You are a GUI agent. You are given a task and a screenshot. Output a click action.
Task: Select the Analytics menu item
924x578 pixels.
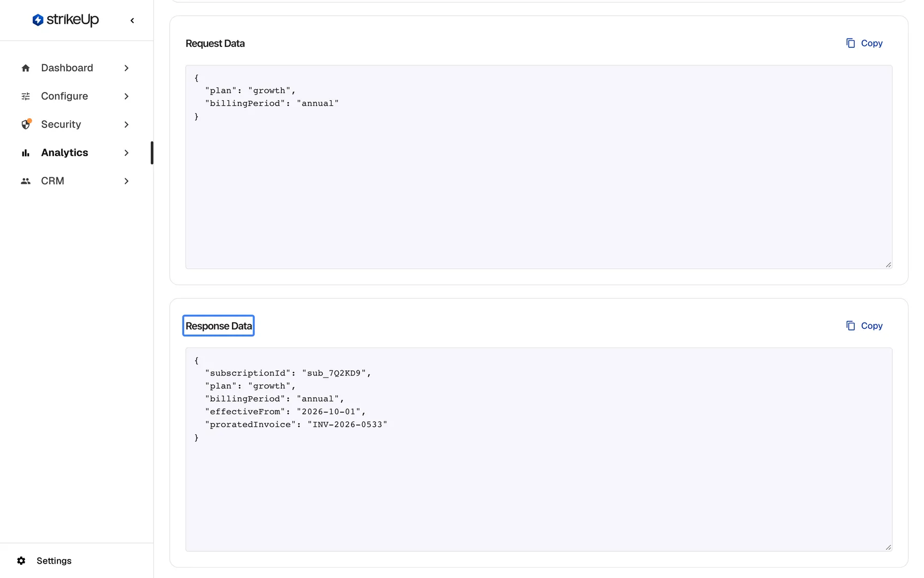click(x=76, y=153)
